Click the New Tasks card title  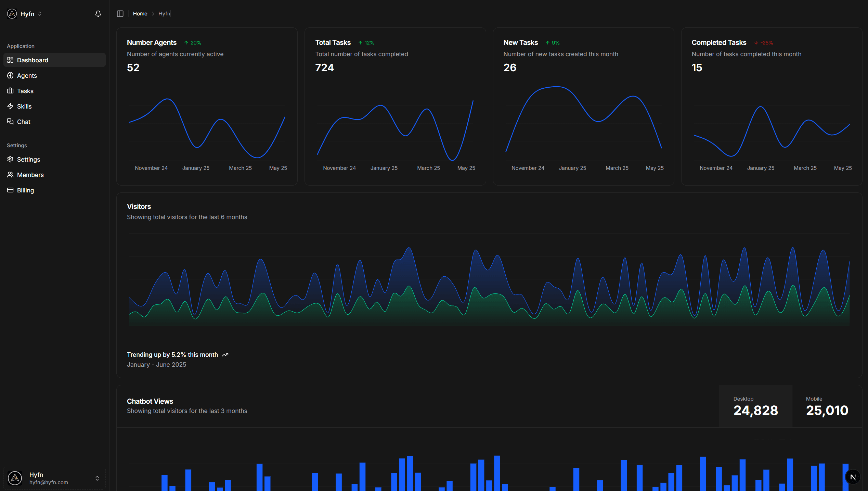point(520,42)
